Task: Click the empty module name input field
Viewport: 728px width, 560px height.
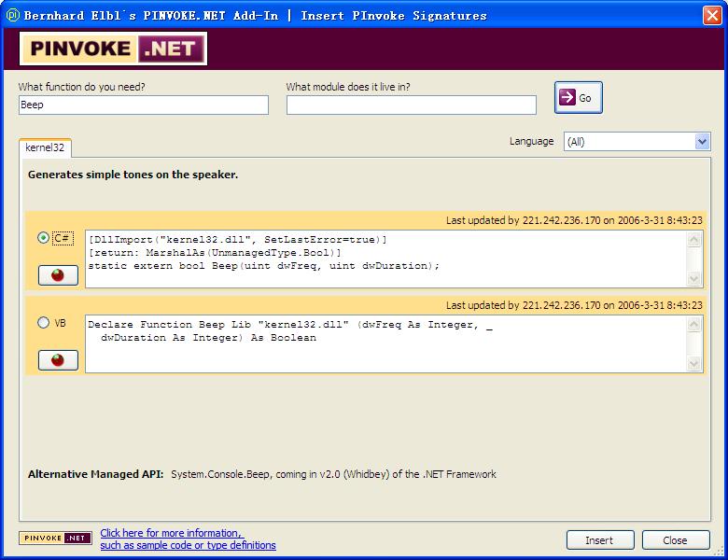Action: pos(412,105)
